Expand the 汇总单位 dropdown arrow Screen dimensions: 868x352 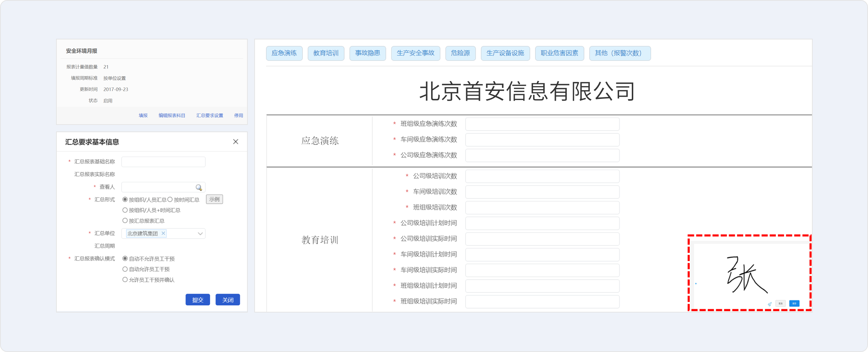click(200, 234)
